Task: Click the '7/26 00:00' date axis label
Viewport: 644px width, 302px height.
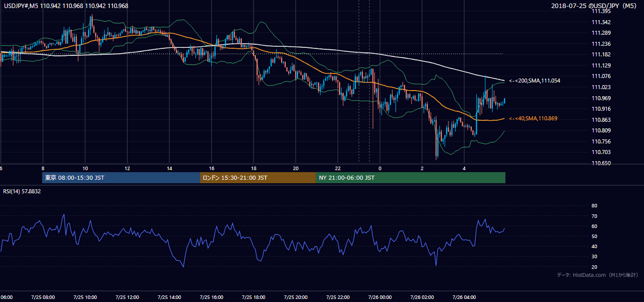Action: (380, 297)
